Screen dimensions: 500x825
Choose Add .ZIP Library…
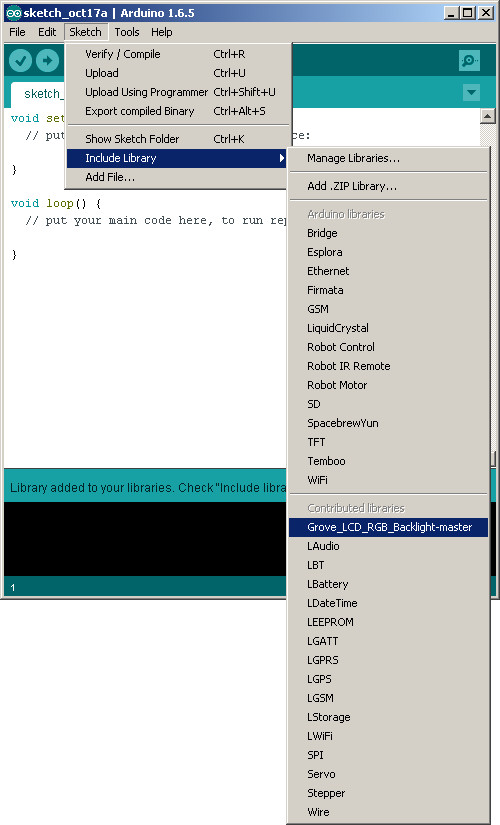[388, 186]
